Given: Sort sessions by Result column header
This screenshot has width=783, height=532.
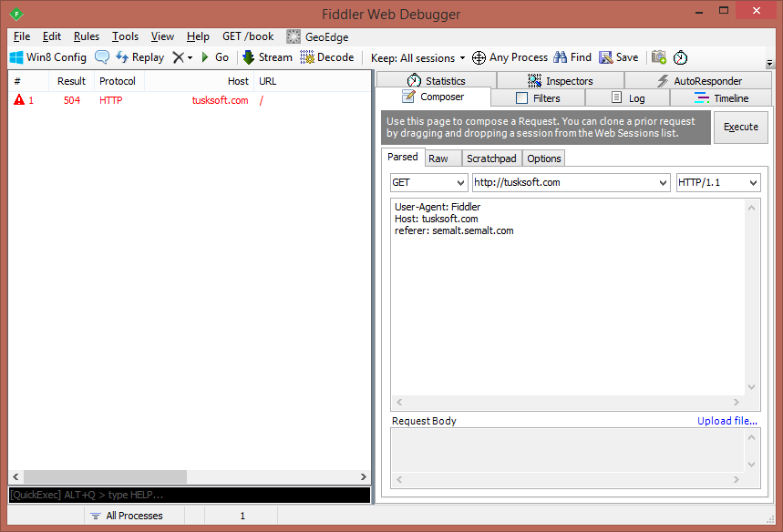Looking at the screenshot, I should (x=71, y=81).
